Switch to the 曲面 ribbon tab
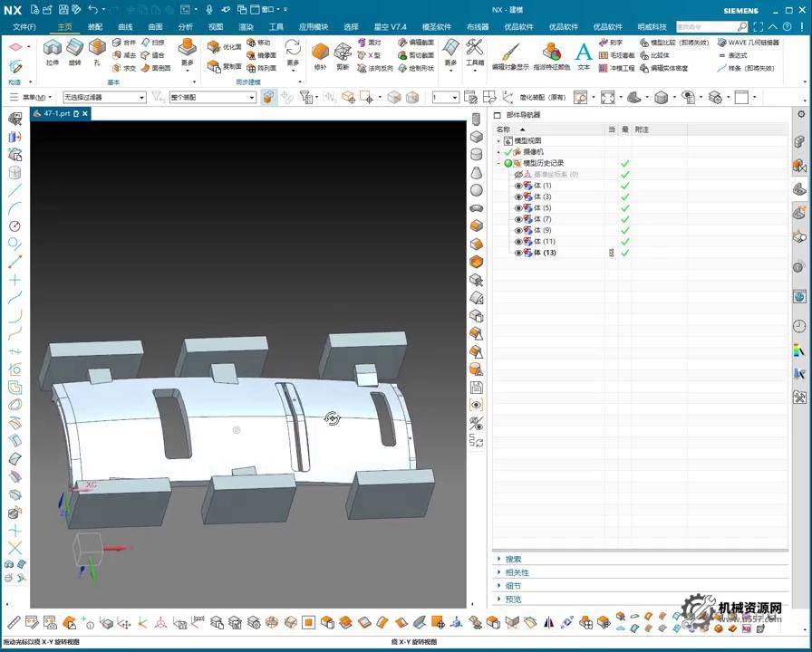Screen dimensions: 812x652 click(x=155, y=27)
